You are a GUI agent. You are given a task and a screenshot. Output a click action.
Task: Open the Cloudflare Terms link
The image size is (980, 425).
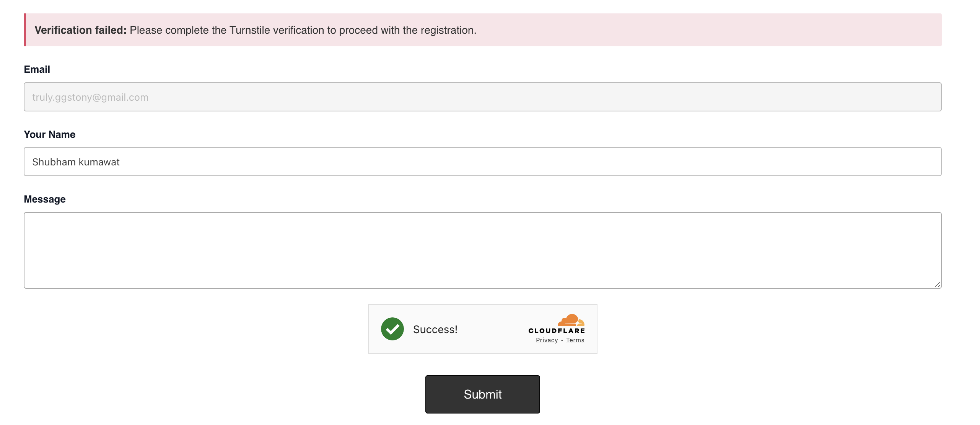tap(575, 340)
